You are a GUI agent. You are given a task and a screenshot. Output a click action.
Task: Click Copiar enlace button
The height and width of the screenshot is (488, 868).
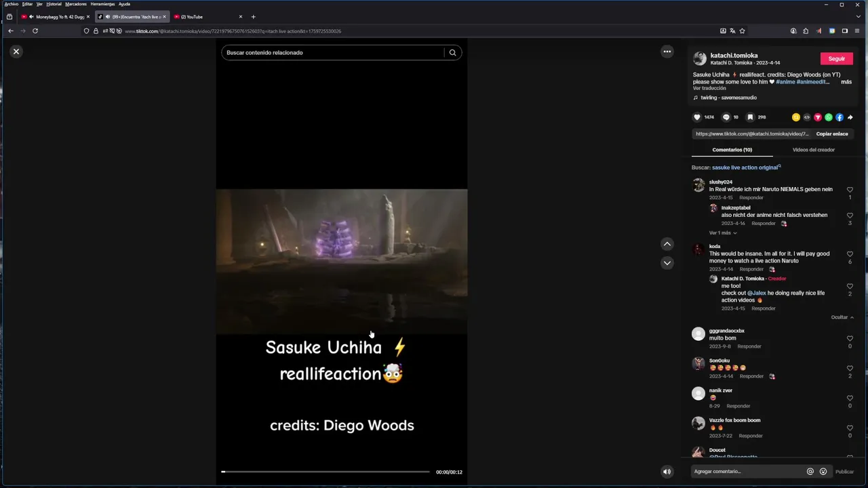pos(832,134)
